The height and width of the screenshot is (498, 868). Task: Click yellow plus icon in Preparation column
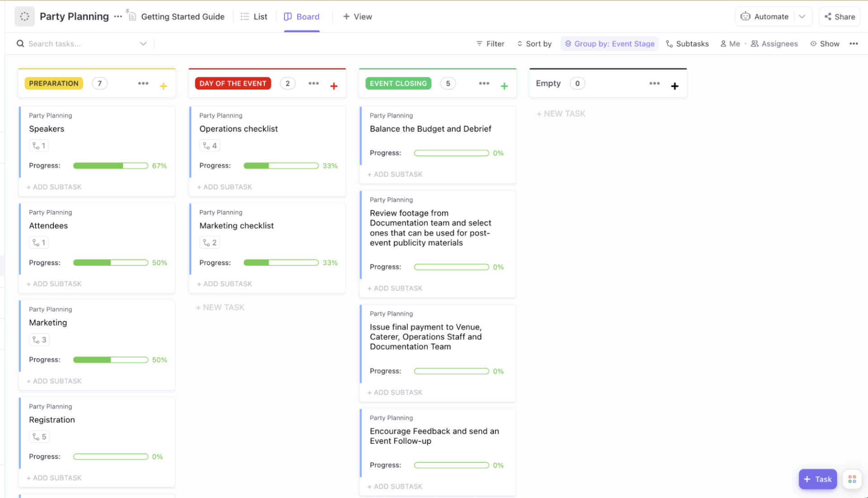click(x=163, y=86)
